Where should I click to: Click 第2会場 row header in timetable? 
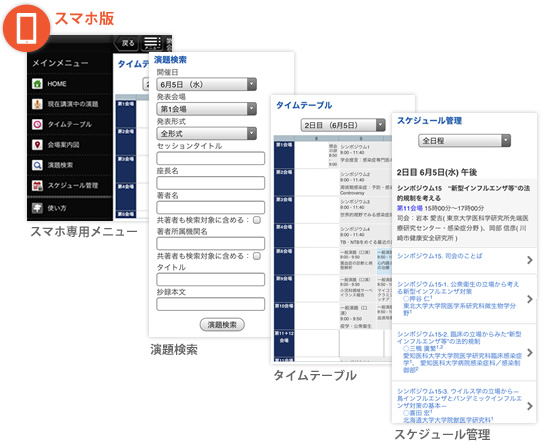coord(284,182)
